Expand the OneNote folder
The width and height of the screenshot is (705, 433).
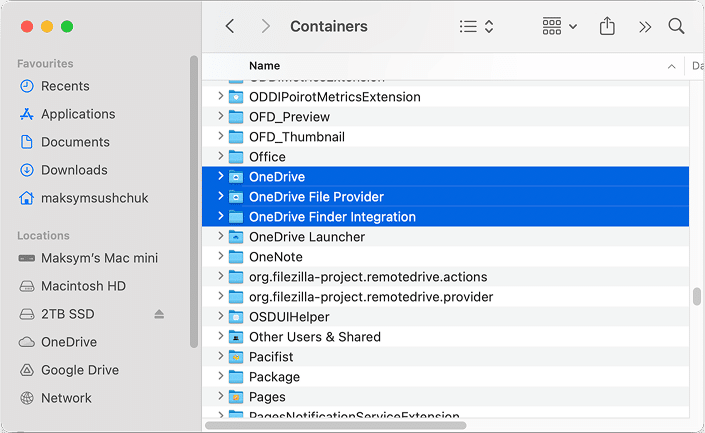click(220, 256)
